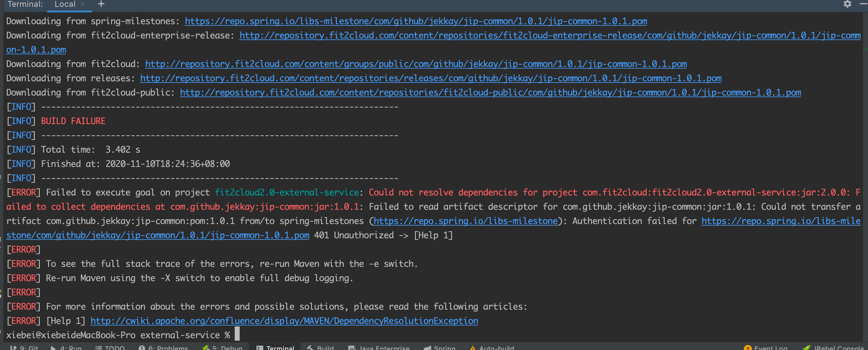Open the Event Log notifications

point(766,348)
